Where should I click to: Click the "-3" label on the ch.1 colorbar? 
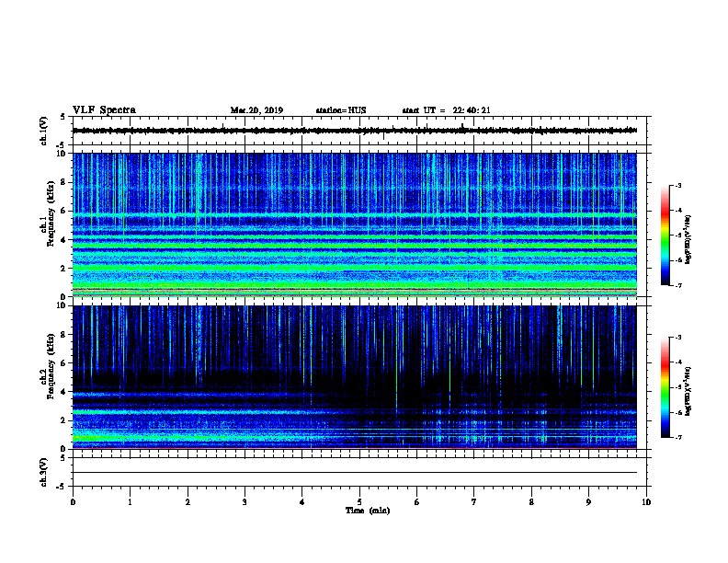(677, 185)
